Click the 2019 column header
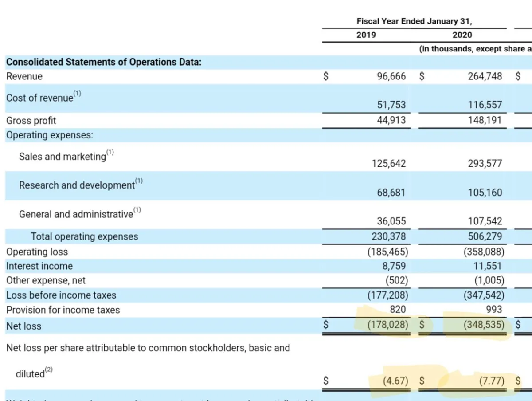This screenshot has height=401, width=532. [x=366, y=35]
